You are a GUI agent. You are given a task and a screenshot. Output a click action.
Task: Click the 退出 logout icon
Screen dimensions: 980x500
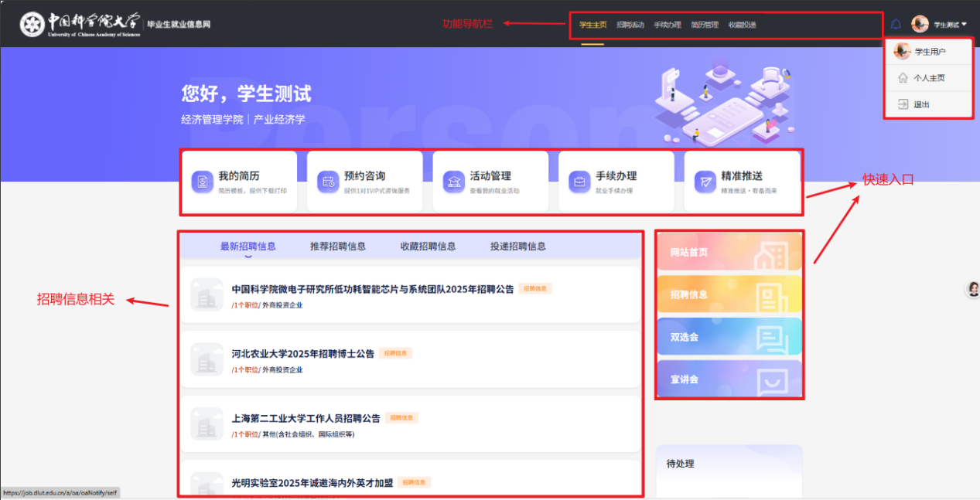point(902,104)
